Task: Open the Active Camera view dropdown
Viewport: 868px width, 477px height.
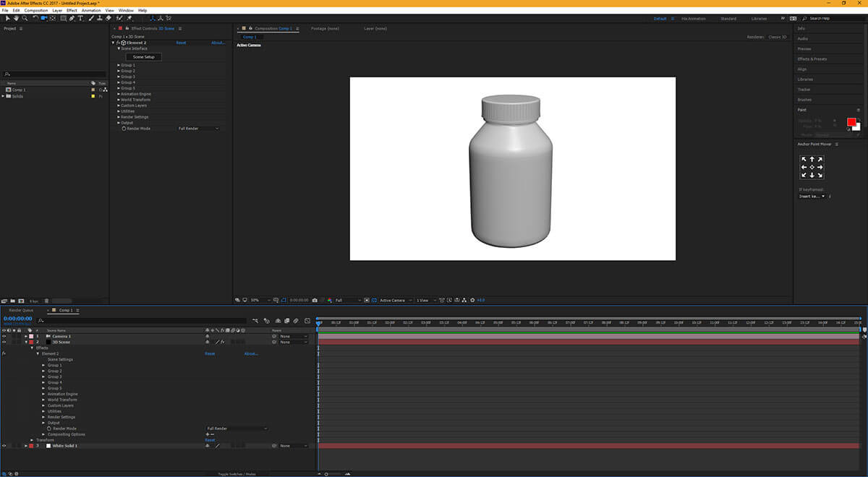Action: point(396,300)
